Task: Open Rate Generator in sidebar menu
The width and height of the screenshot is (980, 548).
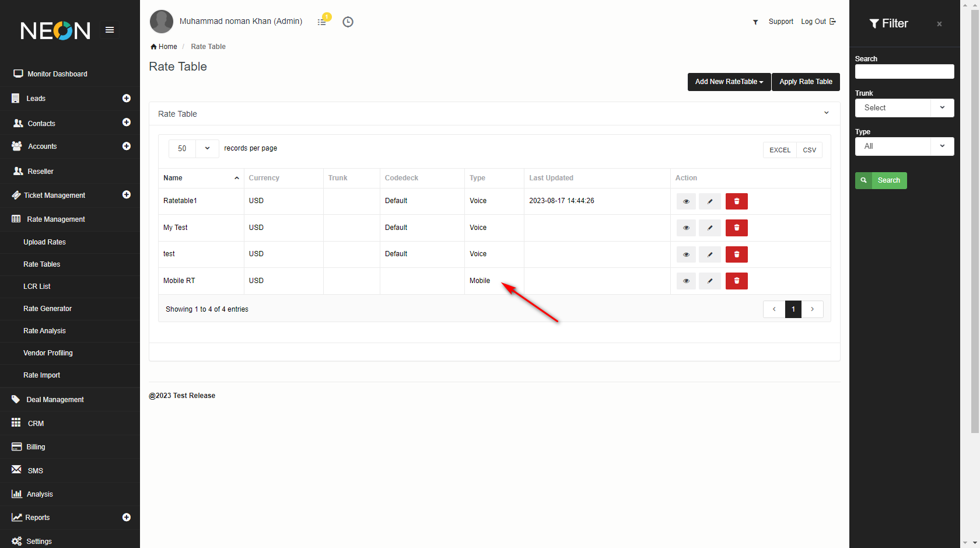Action: (47, 309)
